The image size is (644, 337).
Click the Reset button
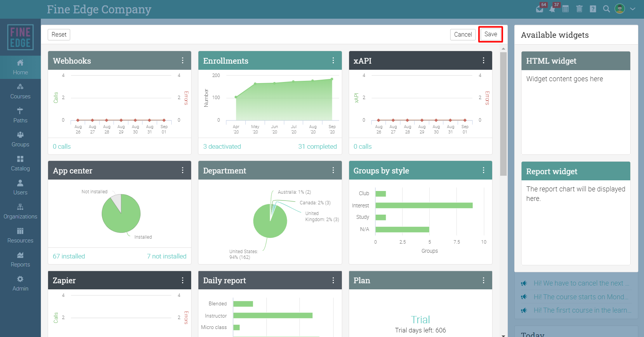point(59,34)
